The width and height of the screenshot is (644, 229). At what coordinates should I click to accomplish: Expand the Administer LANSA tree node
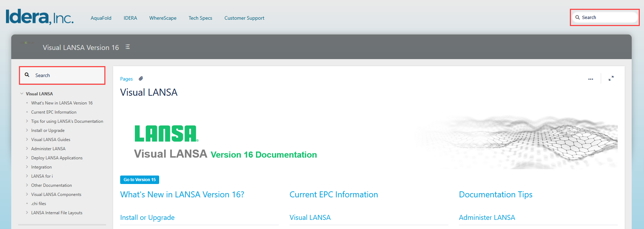tap(27, 148)
